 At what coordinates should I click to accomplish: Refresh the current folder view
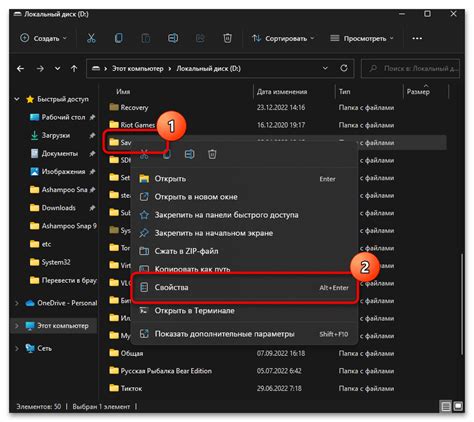click(x=344, y=68)
